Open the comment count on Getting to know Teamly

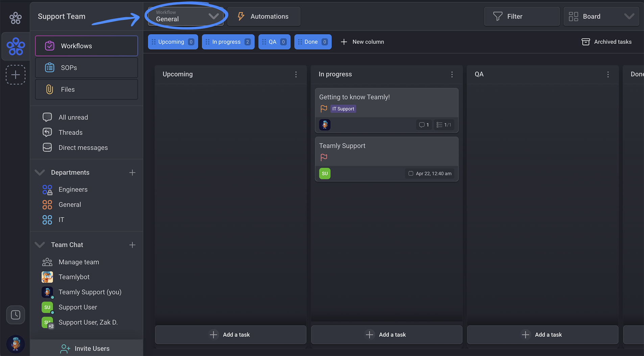(424, 125)
